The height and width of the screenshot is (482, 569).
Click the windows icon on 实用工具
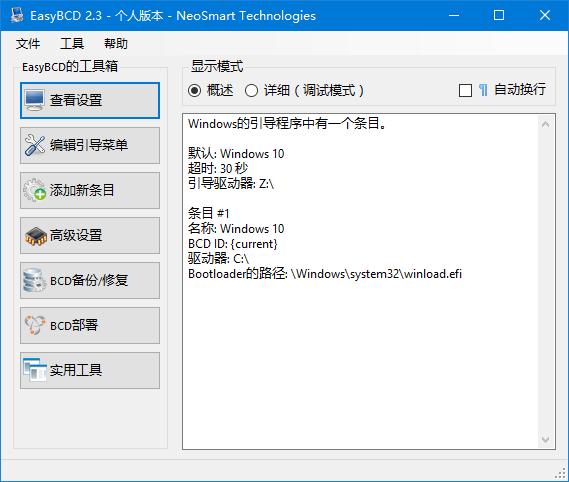(x=35, y=370)
